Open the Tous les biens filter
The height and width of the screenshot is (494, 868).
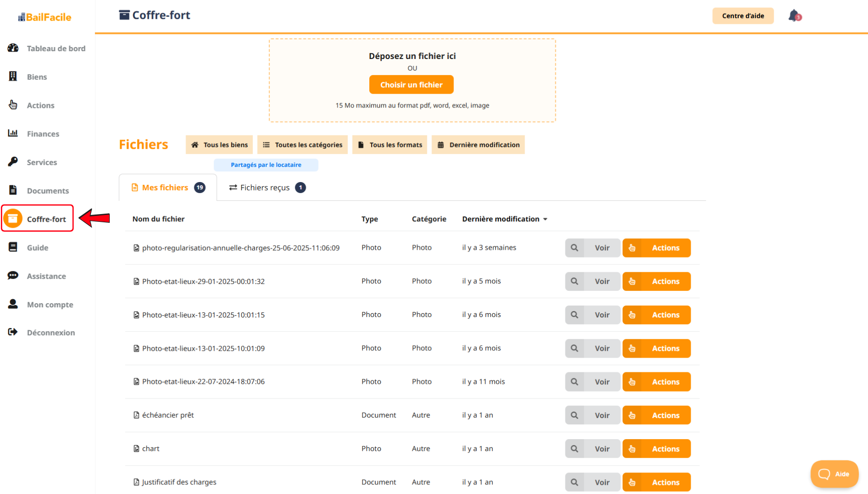coord(219,145)
